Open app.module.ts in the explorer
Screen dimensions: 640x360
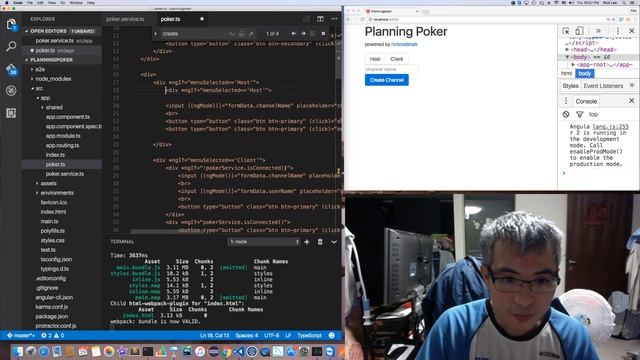pos(63,136)
